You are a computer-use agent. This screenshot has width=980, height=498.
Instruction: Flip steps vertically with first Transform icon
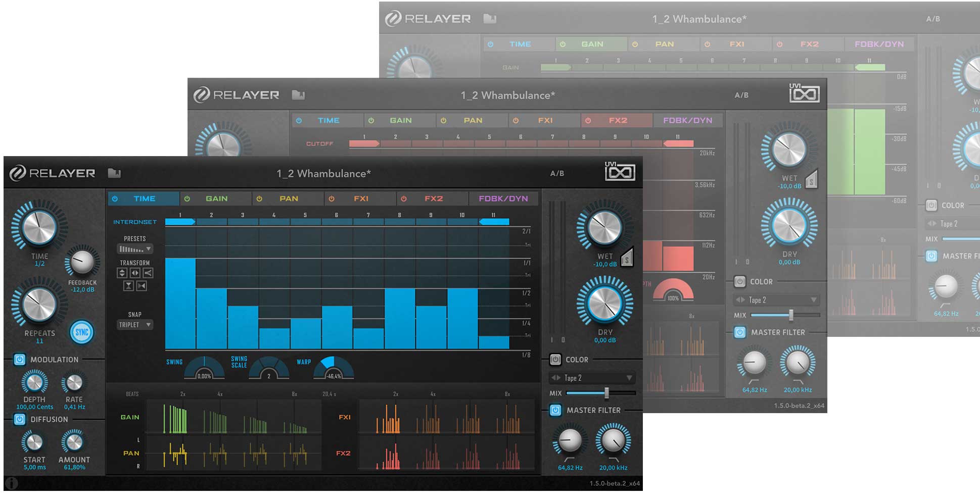click(x=122, y=273)
